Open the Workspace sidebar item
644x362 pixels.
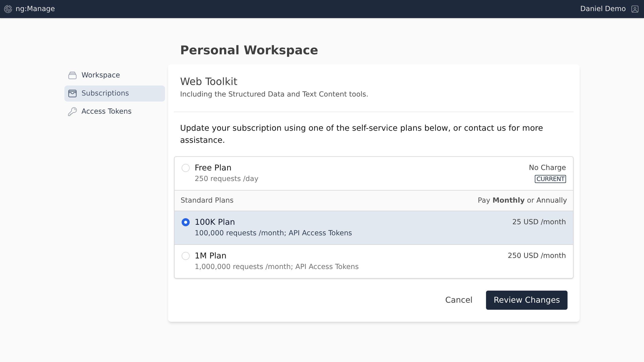(101, 75)
